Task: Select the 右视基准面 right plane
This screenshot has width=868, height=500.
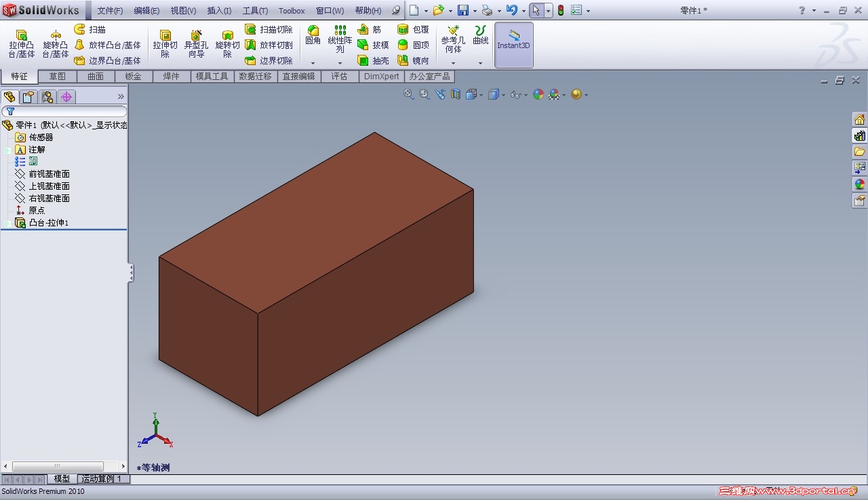Action: (42, 199)
